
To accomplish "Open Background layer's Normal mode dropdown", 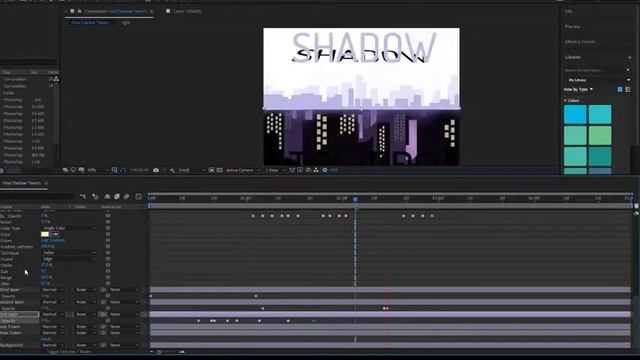I will [x=53, y=345].
